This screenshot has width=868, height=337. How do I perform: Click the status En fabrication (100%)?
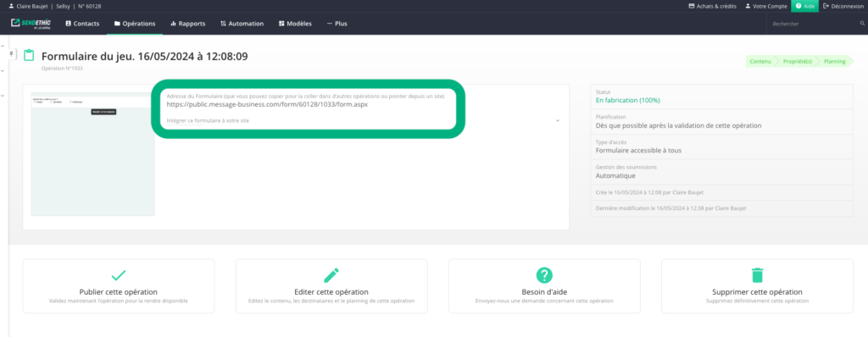628,100
